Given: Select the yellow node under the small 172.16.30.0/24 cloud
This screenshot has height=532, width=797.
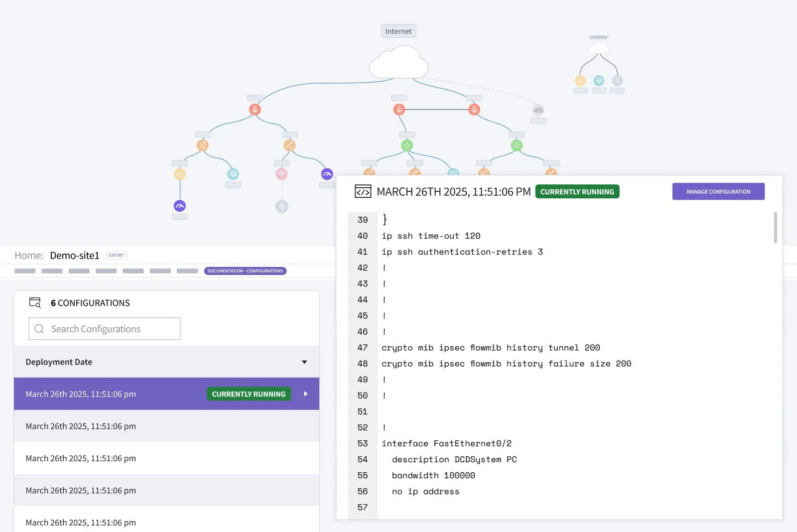Looking at the screenshot, I should tap(580, 81).
